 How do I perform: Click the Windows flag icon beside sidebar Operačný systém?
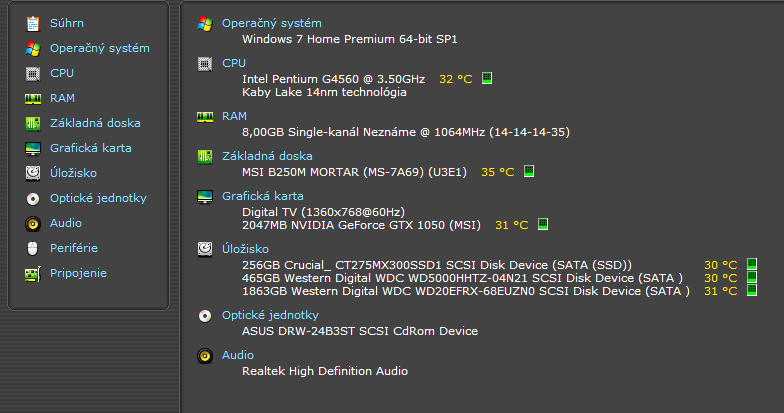(x=32, y=48)
